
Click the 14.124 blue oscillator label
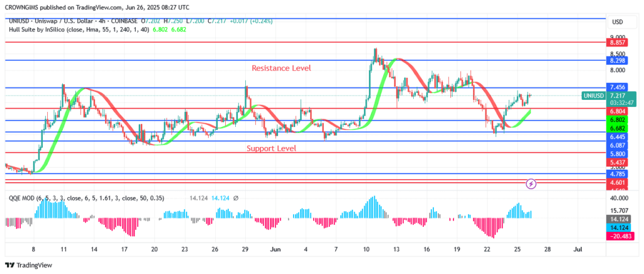[x=618, y=227]
